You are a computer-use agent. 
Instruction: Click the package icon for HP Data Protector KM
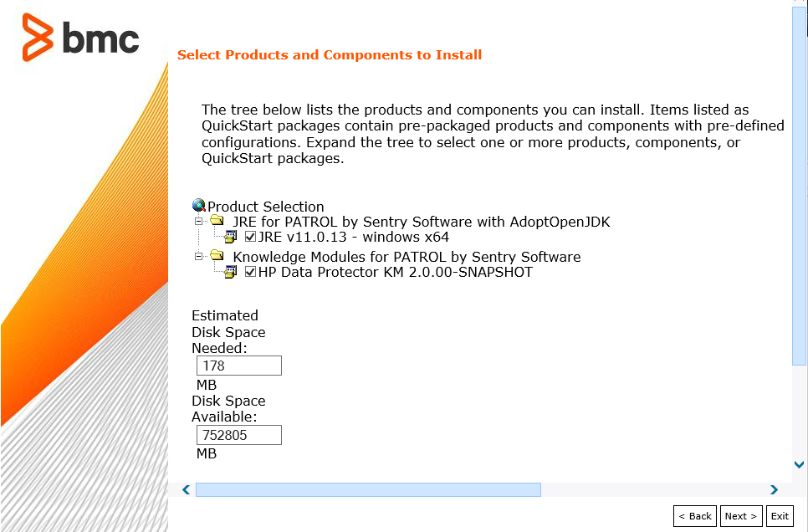(x=231, y=272)
